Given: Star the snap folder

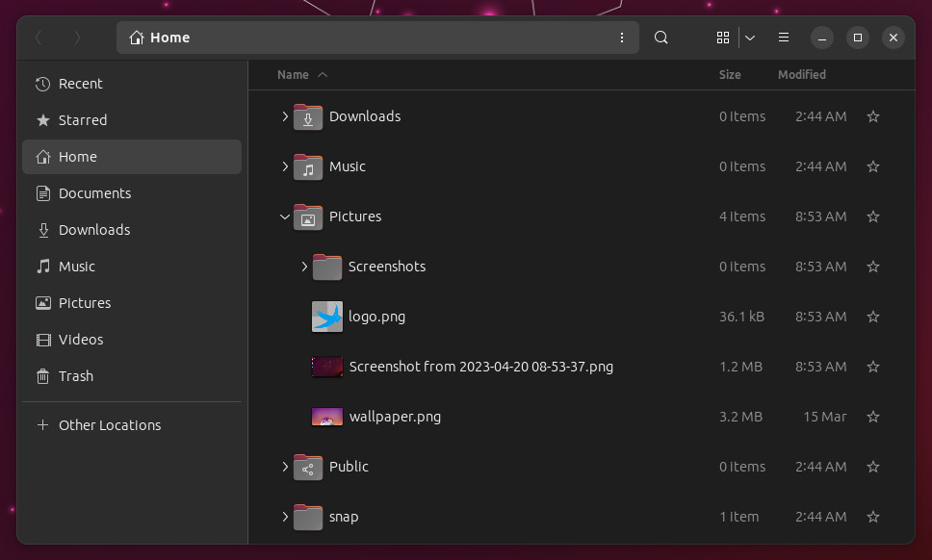Looking at the screenshot, I should 872,517.
